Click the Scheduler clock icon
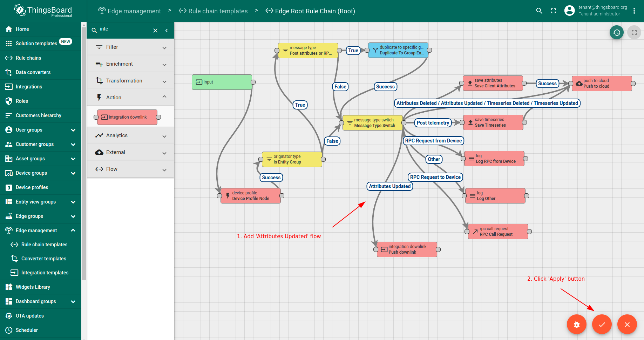Screen dimensions: 644x340 (9, 330)
